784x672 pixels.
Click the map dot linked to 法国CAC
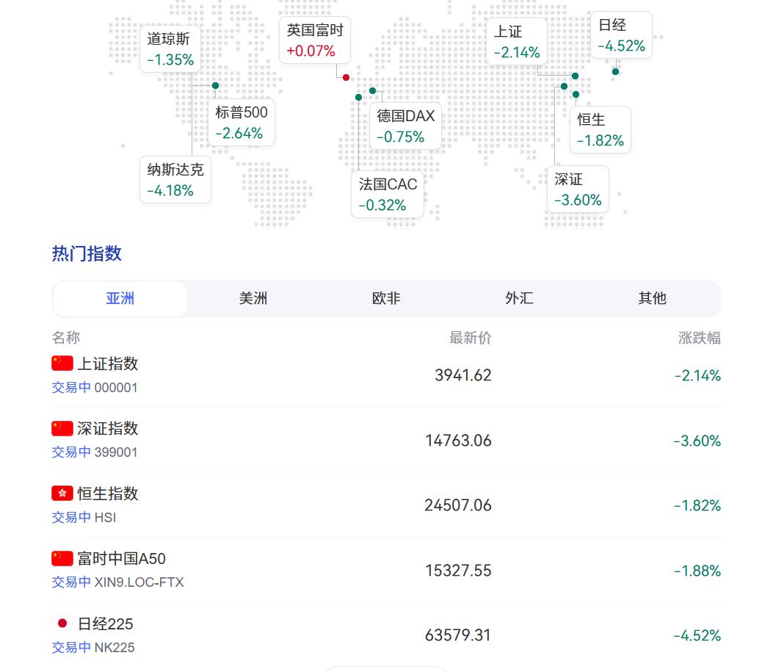(358, 97)
